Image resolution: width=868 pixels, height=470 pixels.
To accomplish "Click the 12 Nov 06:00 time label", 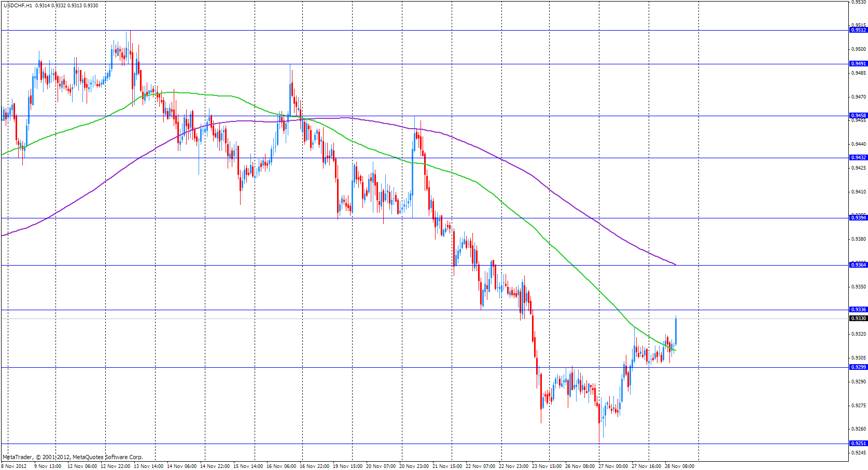I will pos(81,466).
